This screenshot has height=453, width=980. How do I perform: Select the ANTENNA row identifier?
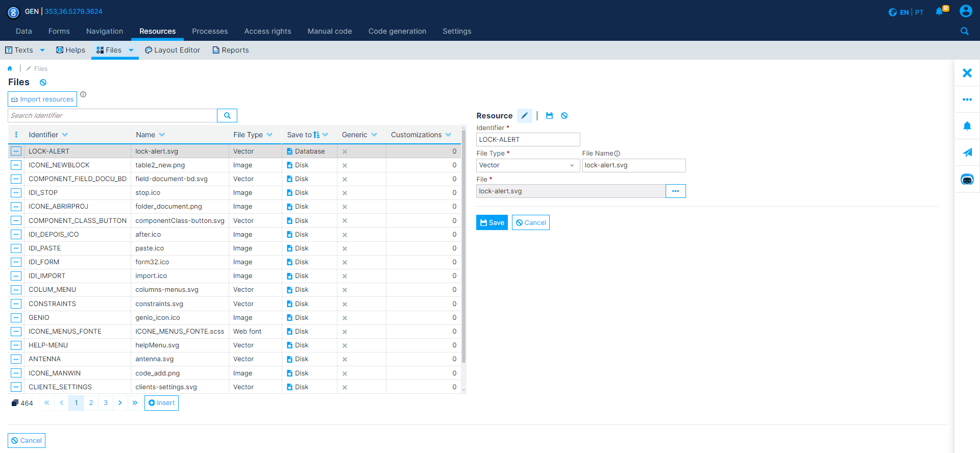pos(44,359)
